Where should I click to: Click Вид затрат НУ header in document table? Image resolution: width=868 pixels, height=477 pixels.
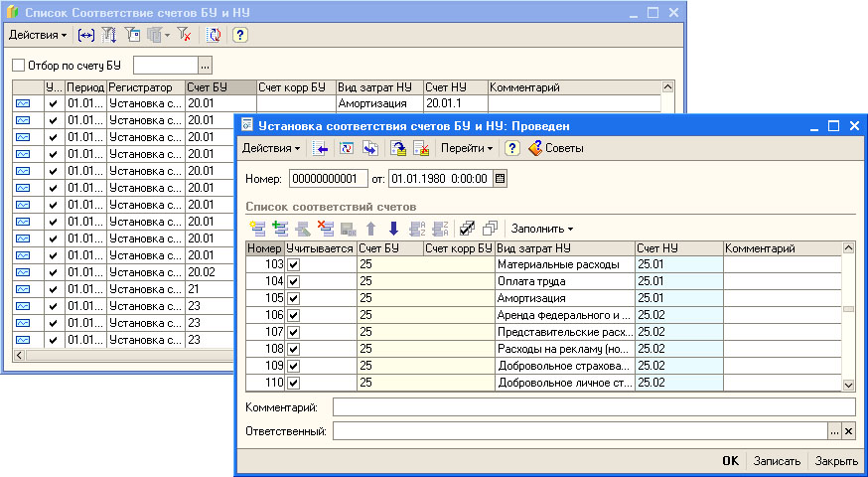pyautogui.click(x=565, y=248)
